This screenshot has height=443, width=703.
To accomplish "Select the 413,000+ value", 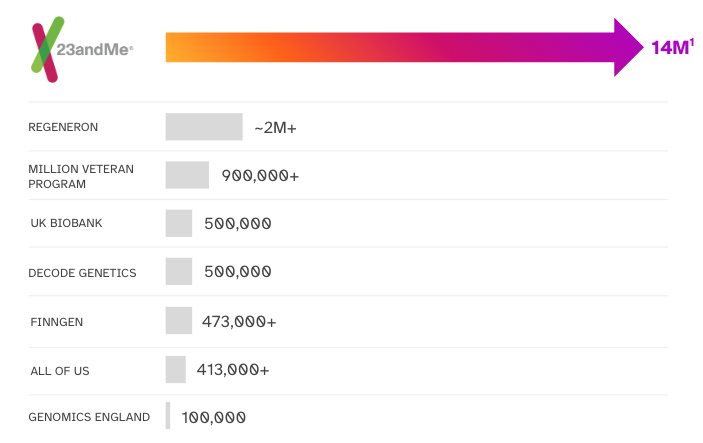I will click(233, 370).
